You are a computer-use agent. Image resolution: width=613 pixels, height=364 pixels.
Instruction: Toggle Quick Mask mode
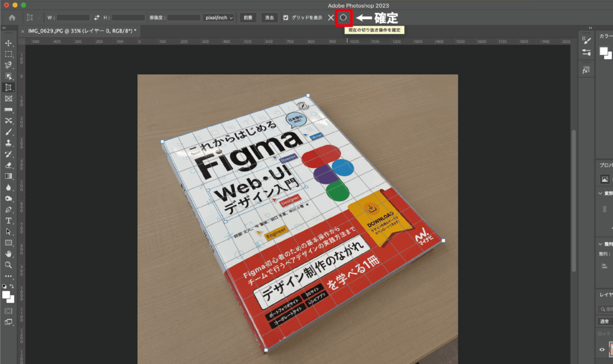pyautogui.click(x=8, y=311)
